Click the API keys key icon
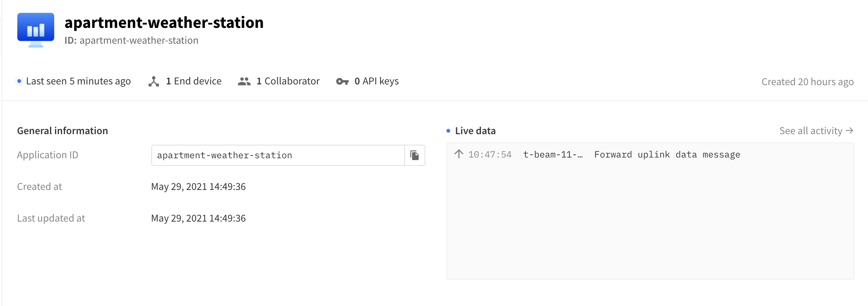Image resolution: width=868 pixels, height=306 pixels. (x=342, y=81)
